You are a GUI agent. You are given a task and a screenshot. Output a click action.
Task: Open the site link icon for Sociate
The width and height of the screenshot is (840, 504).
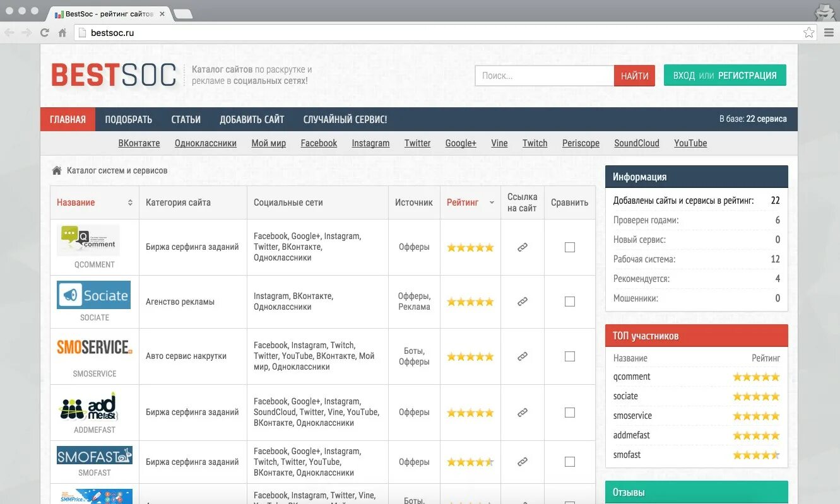(523, 302)
